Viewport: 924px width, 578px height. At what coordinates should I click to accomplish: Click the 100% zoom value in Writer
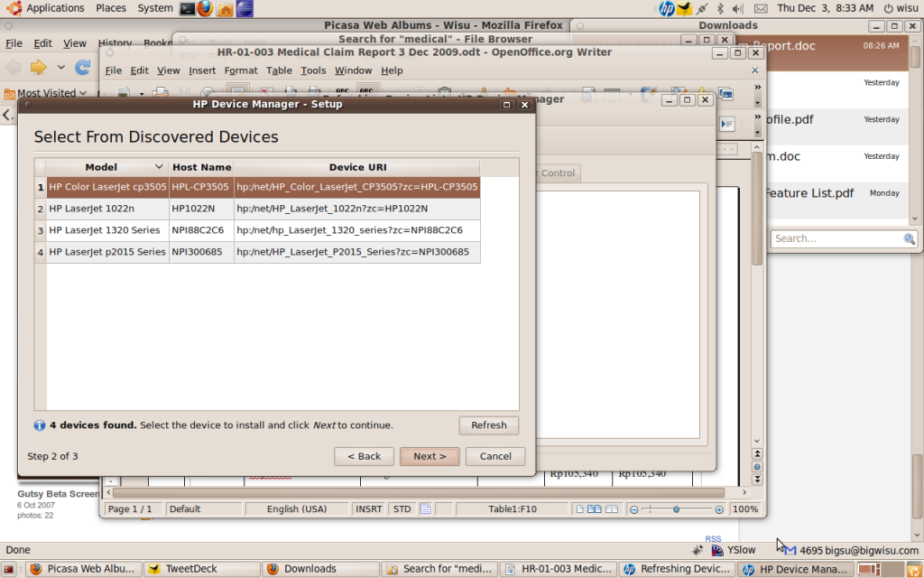click(744, 509)
